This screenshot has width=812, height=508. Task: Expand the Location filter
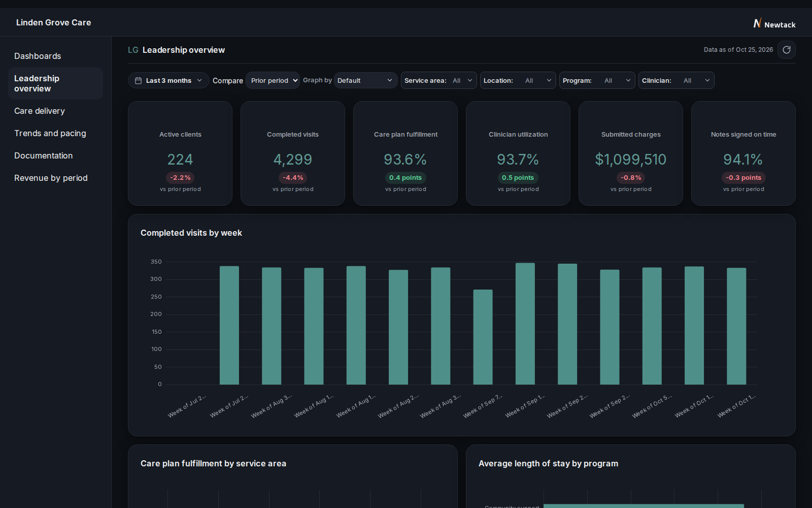click(518, 80)
